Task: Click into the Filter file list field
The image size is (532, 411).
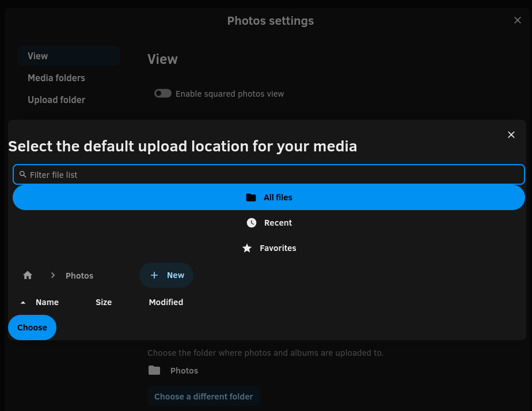Action: click(x=271, y=174)
